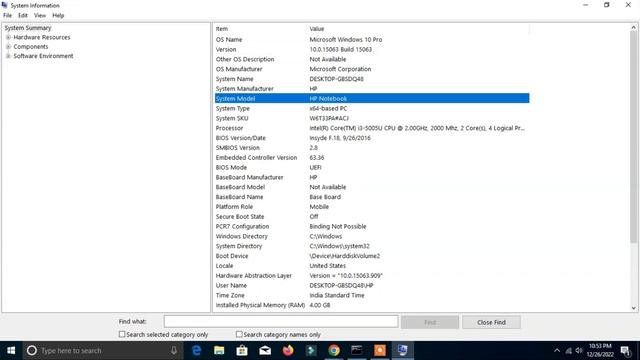
Task: Open the volume control tray icon
Action: [x=579, y=351]
